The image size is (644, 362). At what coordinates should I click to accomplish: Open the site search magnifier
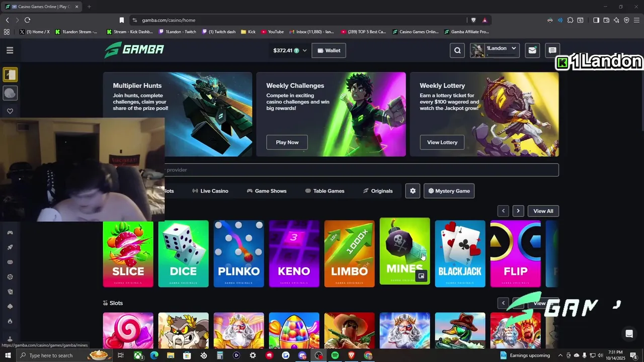pyautogui.click(x=457, y=50)
